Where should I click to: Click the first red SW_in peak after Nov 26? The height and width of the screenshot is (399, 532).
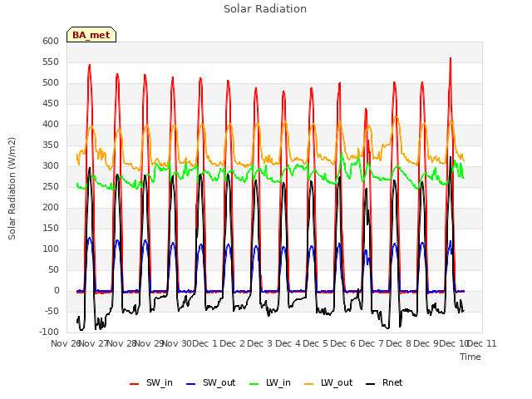click(90, 65)
